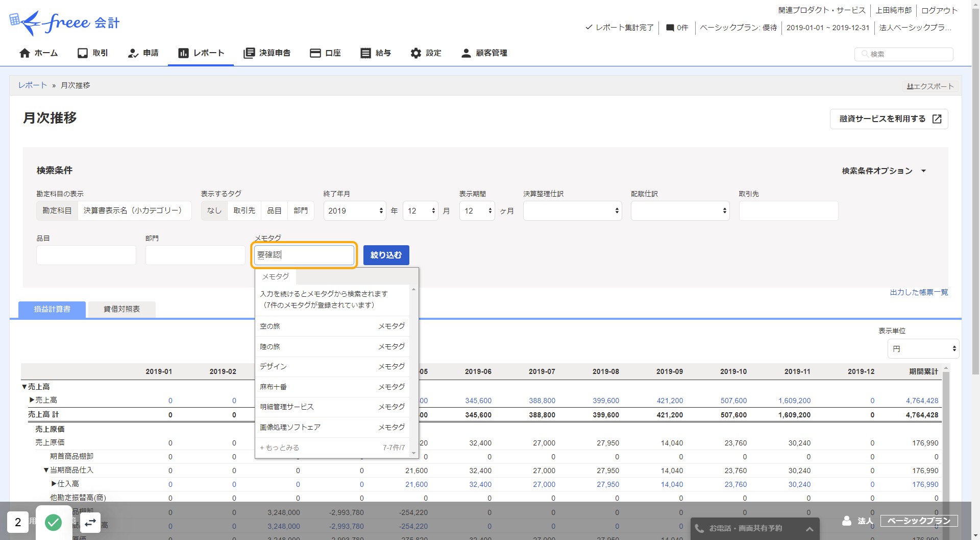Open the end year 2019 dropdown

pyautogui.click(x=355, y=211)
